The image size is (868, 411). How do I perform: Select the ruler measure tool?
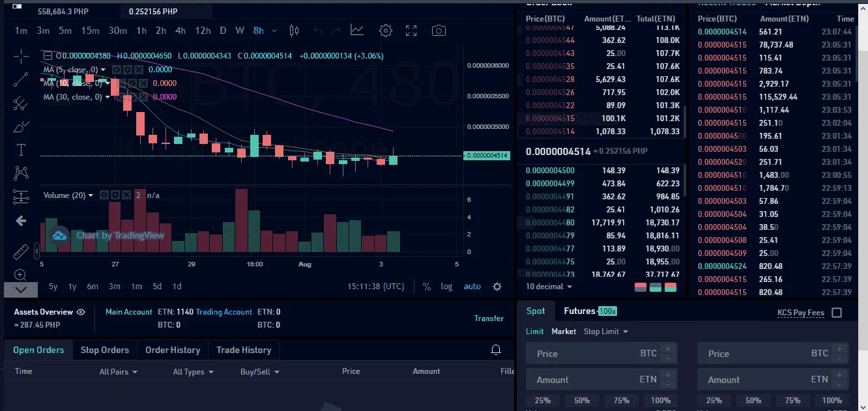(x=21, y=251)
